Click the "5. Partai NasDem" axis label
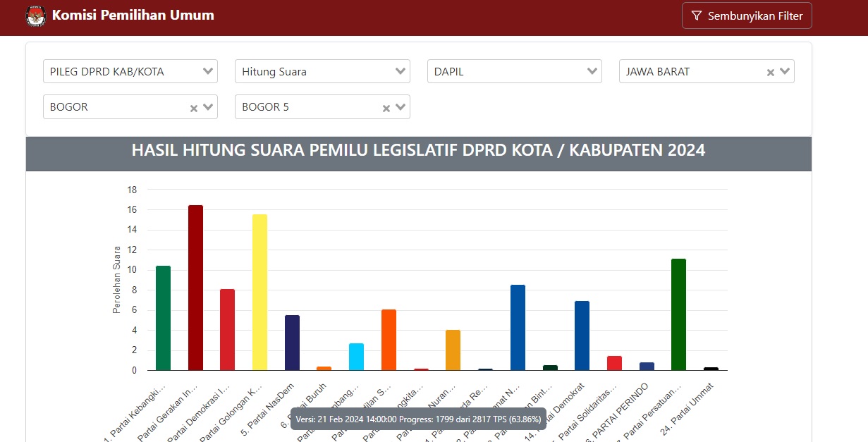Viewport: 868px width, 442px height. [x=269, y=410]
